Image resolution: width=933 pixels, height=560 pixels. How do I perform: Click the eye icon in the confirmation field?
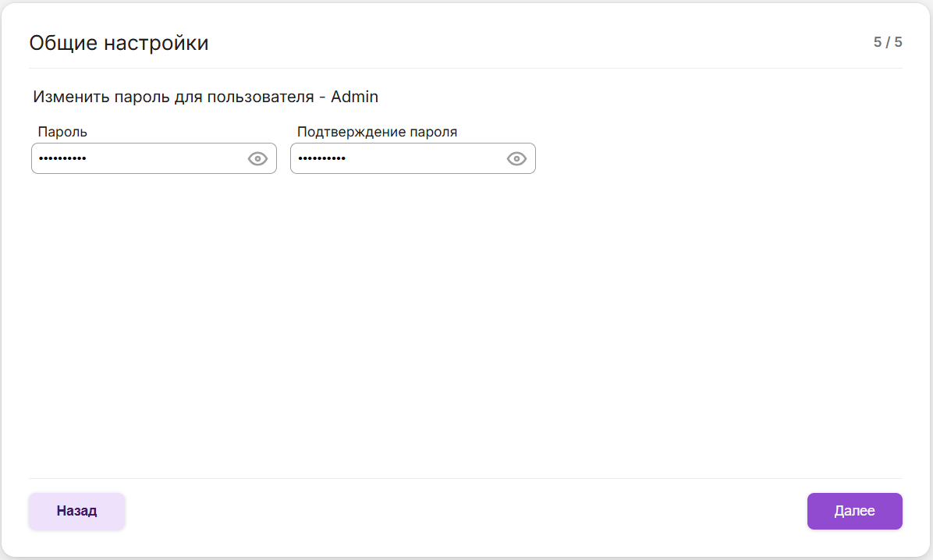(516, 159)
